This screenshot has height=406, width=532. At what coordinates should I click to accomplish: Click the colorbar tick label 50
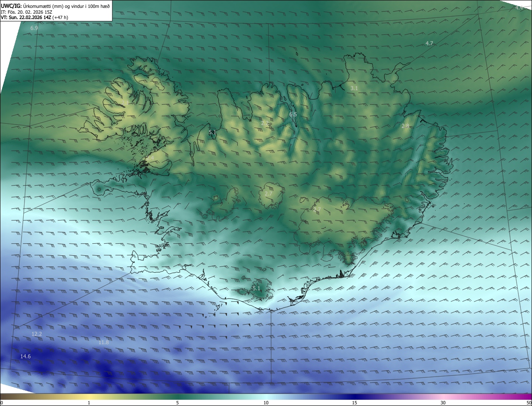pyautogui.click(x=529, y=403)
